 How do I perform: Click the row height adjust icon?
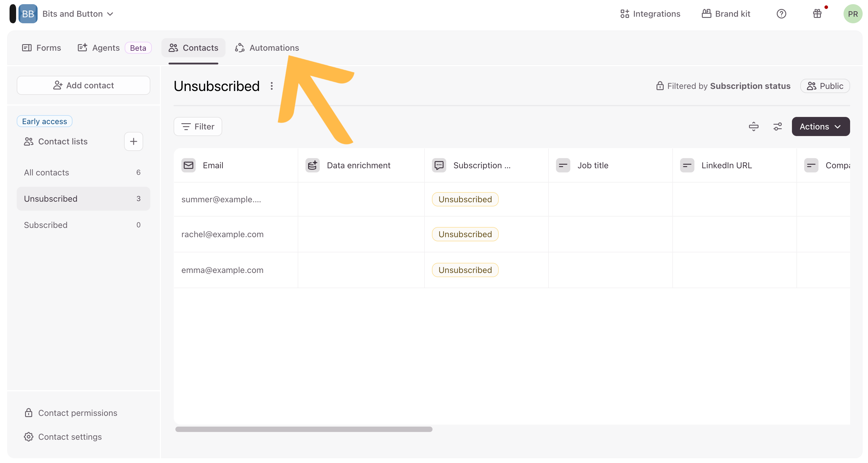click(753, 126)
